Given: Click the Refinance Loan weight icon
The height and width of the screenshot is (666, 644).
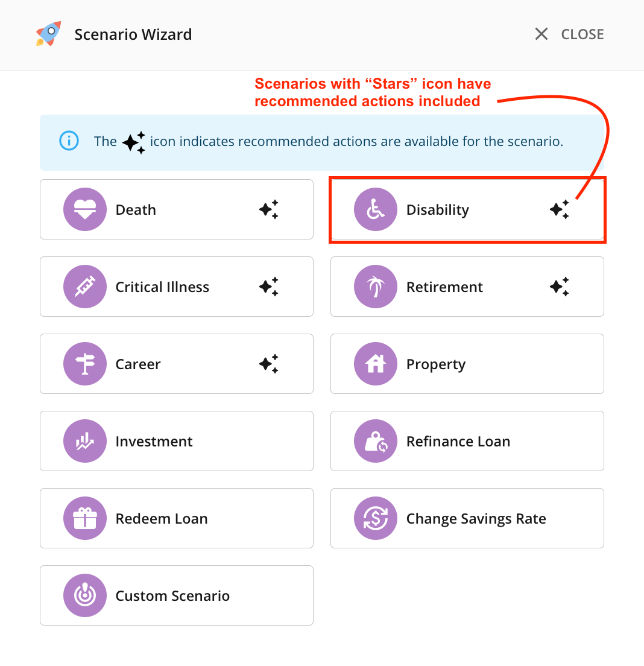Looking at the screenshot, I should [376, 441].
